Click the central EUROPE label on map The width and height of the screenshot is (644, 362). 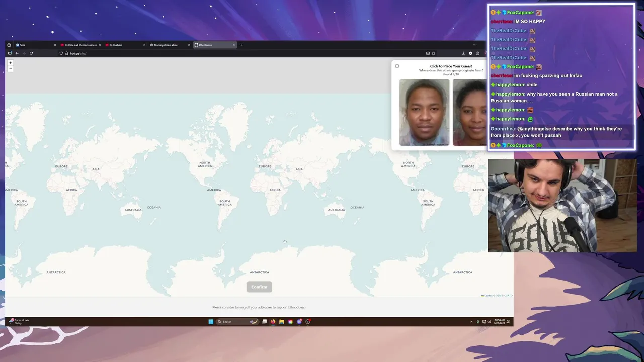click(x=265, y=166)
